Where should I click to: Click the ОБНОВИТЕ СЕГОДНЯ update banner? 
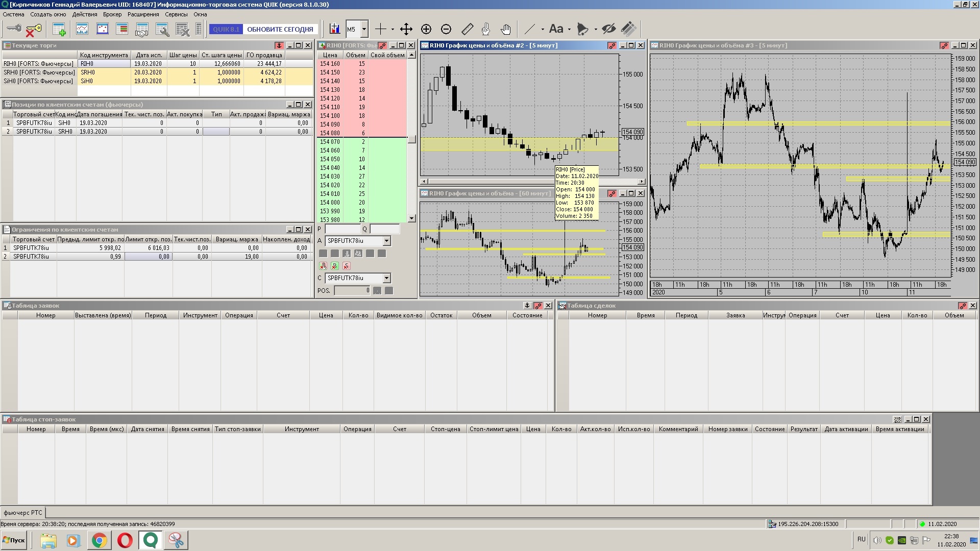(280, 29)
